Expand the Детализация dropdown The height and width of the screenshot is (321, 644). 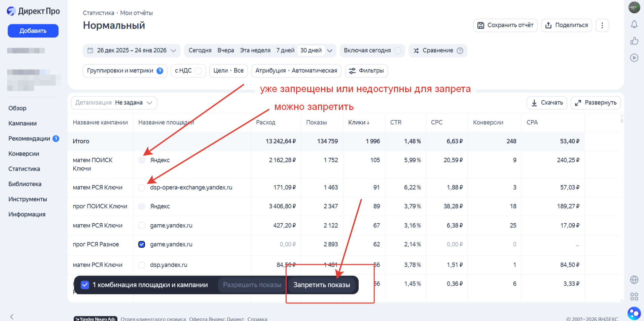(114, 103)
